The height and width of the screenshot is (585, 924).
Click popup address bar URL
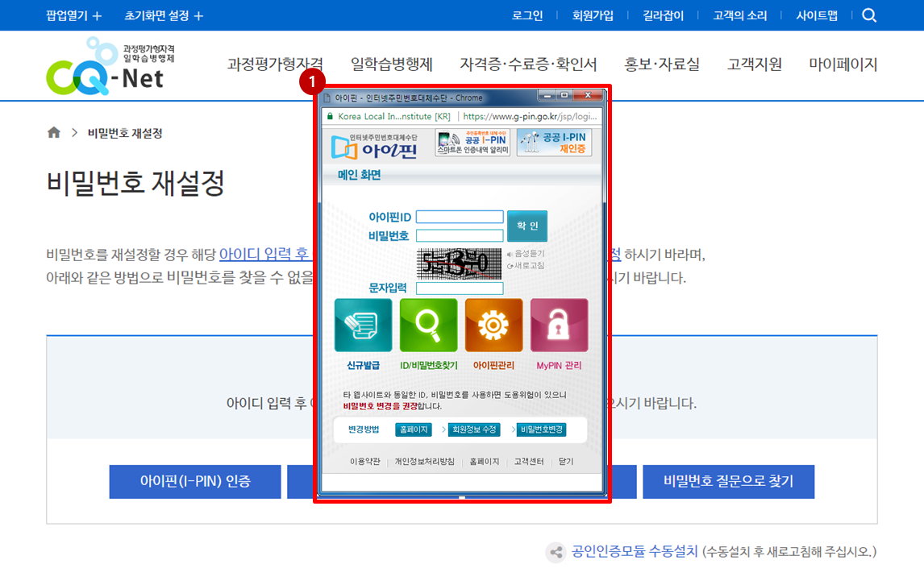pos(530,117)
